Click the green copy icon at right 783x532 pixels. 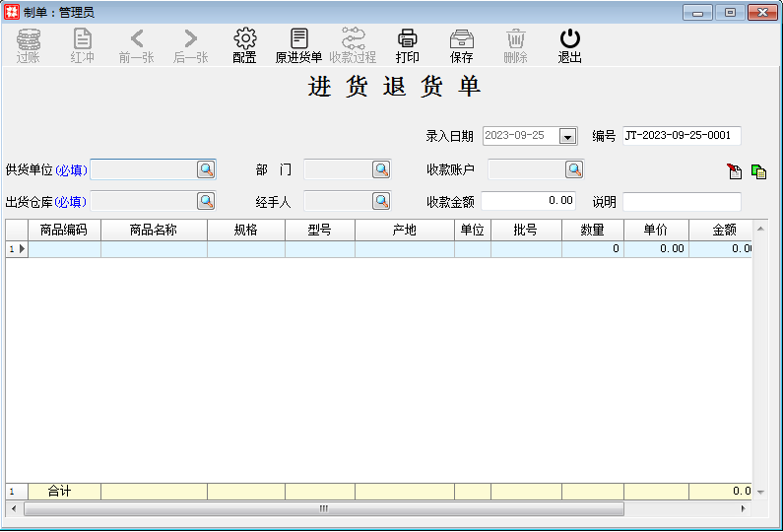click(x=758, y=171)
